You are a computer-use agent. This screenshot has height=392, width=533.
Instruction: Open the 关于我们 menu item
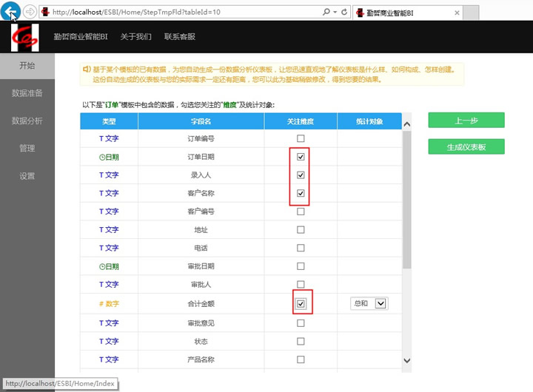click(135, 37)
